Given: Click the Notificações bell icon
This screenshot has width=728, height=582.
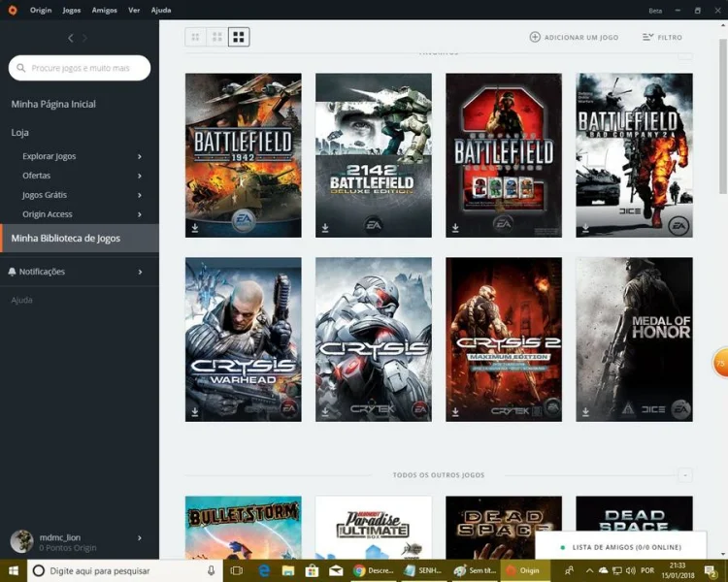Looking at the screenshot, I should click(x=12, y=272).
